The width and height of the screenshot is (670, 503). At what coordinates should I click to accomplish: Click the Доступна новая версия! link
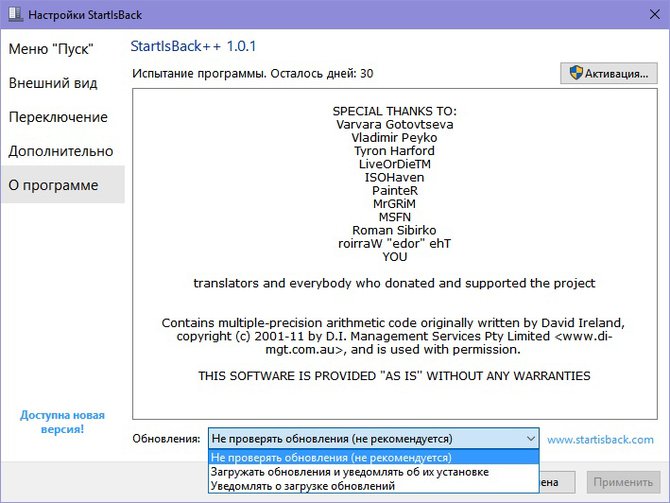pyautogui.click(x=62, y=421)
